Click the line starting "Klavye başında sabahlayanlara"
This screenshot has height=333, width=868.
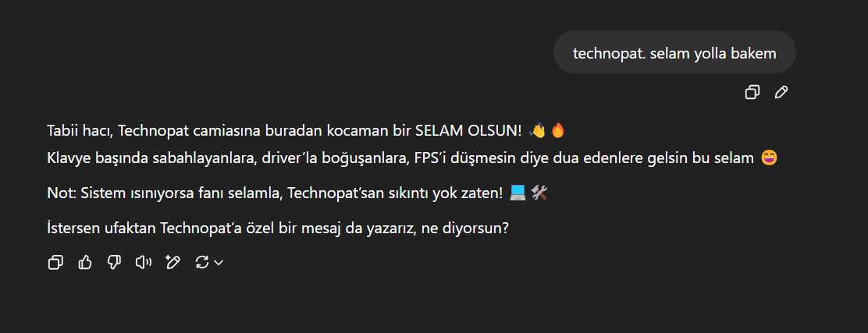412,159
